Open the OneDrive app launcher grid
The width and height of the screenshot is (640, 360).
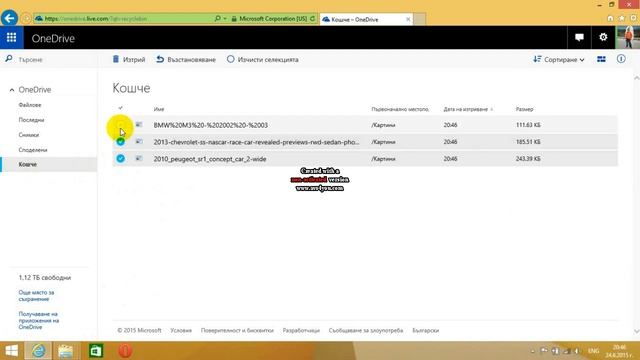click(11, 38)
